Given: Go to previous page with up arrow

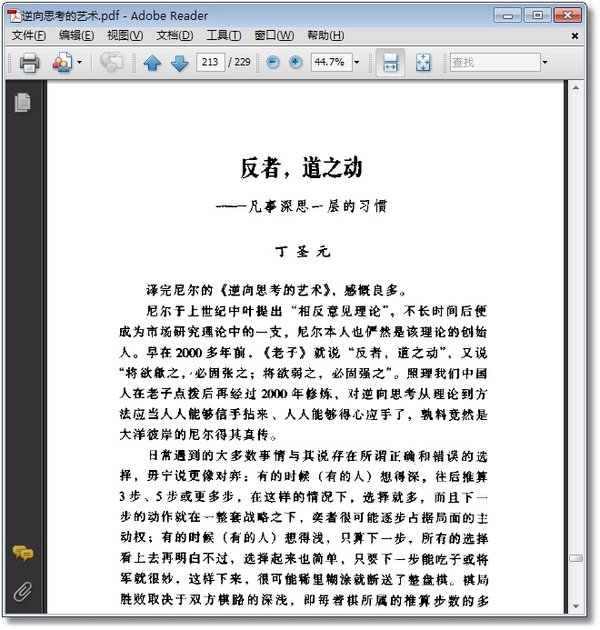Looking at the screenshot, I should [x=152, y=63].
